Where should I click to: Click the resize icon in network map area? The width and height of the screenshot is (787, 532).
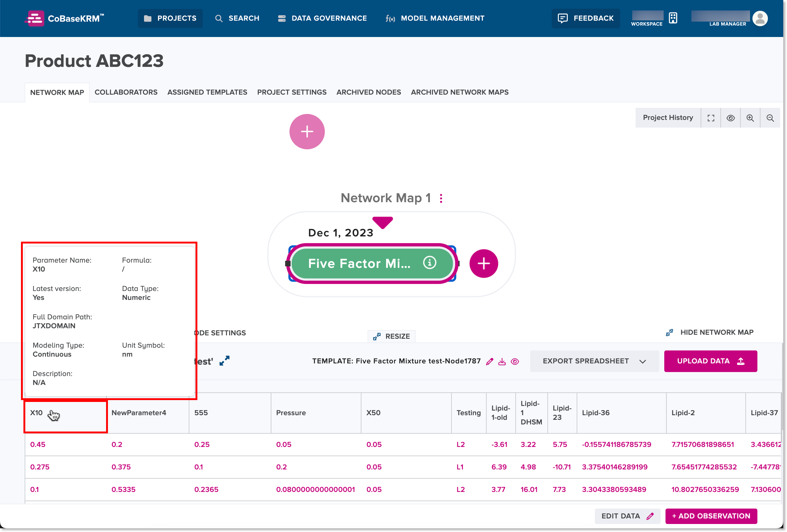coord(377,336)
